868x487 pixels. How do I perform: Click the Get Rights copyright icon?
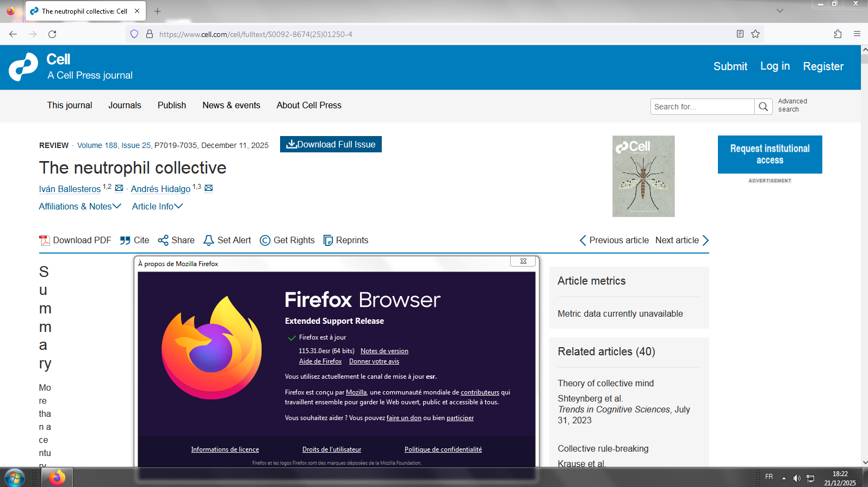(x=265, y=241)
